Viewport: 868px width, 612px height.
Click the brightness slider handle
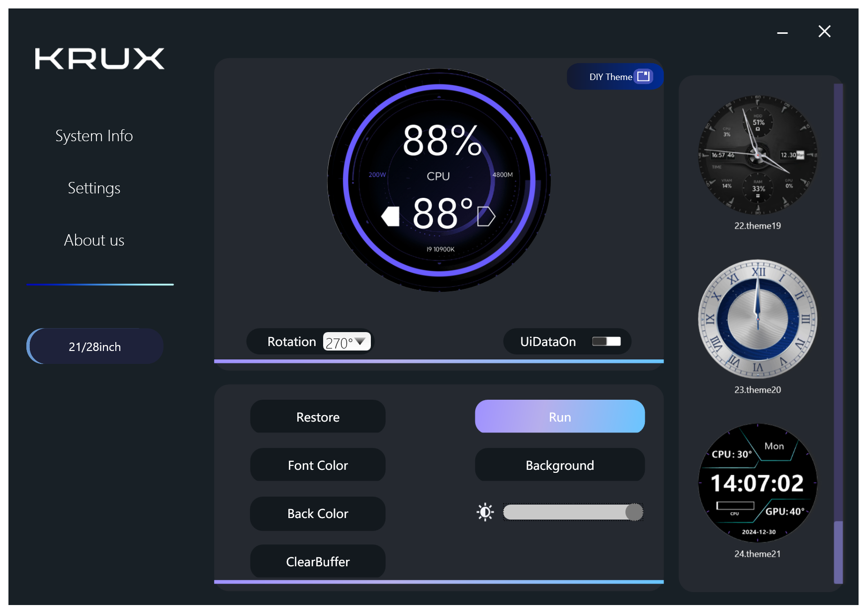634,512
